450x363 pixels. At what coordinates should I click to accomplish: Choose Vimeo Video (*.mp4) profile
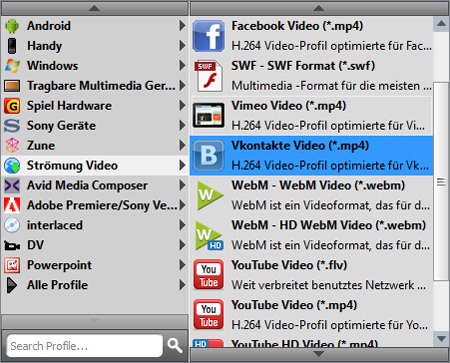point(312,116)
